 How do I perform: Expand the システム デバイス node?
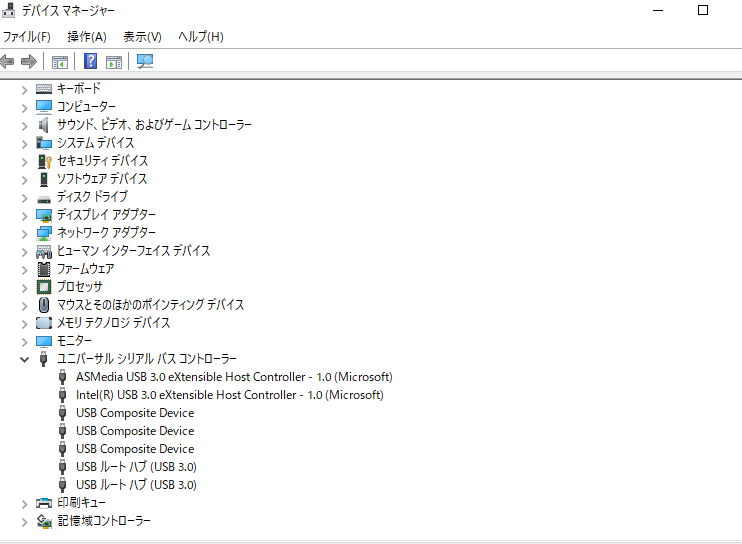click(25, 144)
